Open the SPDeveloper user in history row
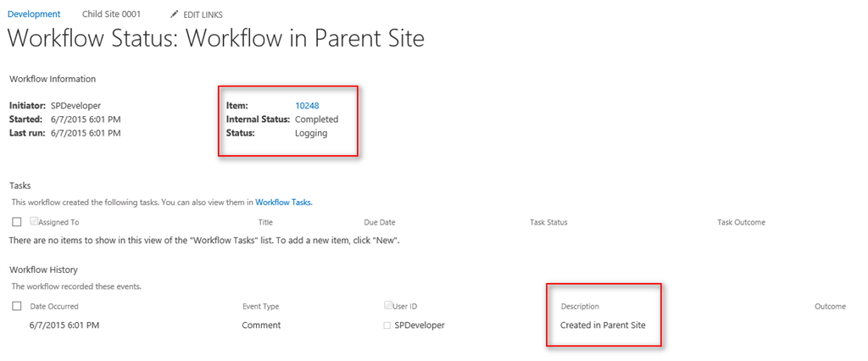This screenshot has height=361, width=868. [420, 325]
